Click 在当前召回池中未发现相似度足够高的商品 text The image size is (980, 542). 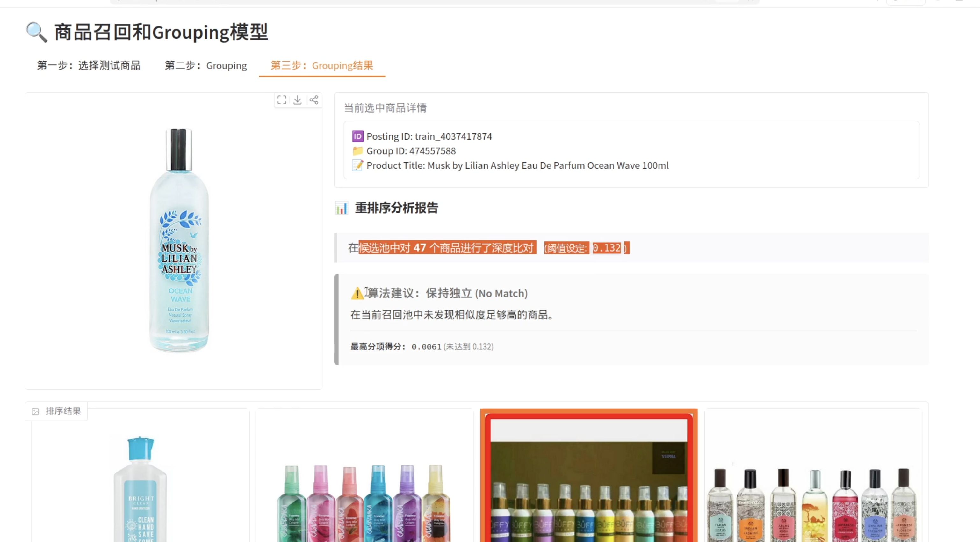pyautogui.click(x=452, y=315)
